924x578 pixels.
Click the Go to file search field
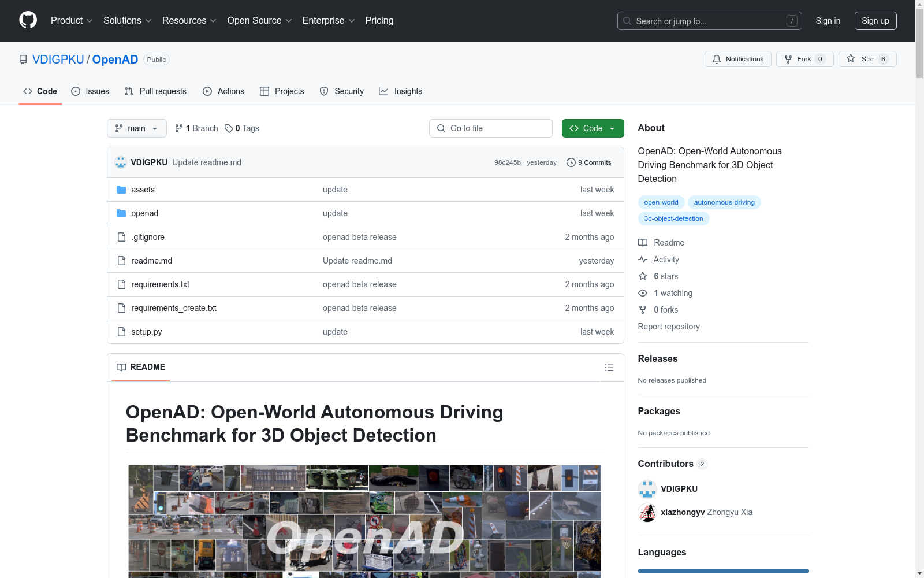click(x=491, y=128)
